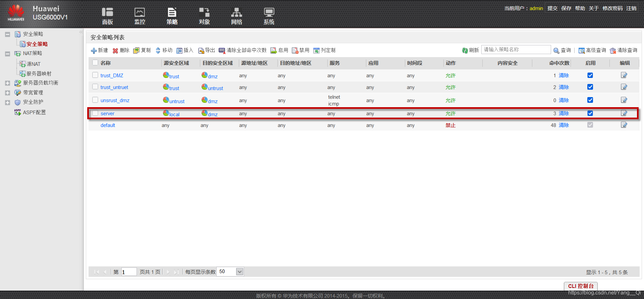Viewport: 644px width, 299px height.
Task: Expand the 服务器负载均衡 tree node
Action: point(7,83)
